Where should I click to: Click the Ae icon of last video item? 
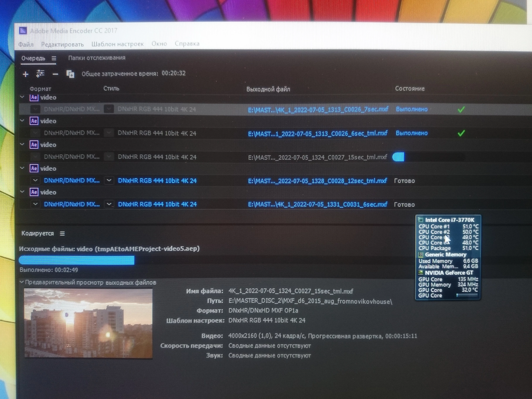34,192
